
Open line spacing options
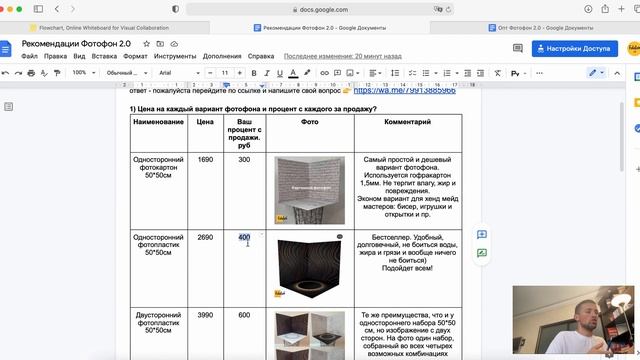point(395,73)
